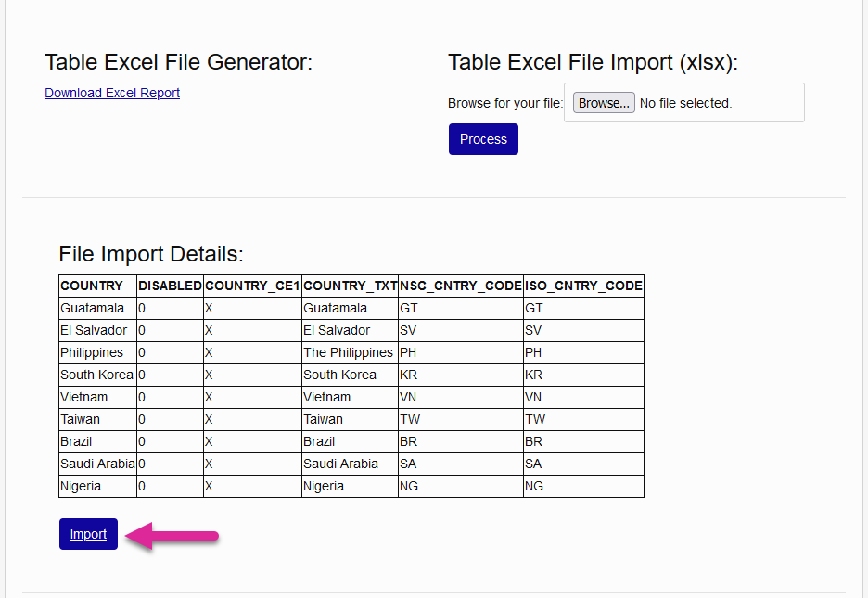The height and width of the screenshot is (598, 868).
Task: Click the Browse button to pick a file
Action: tap(603, 102)
